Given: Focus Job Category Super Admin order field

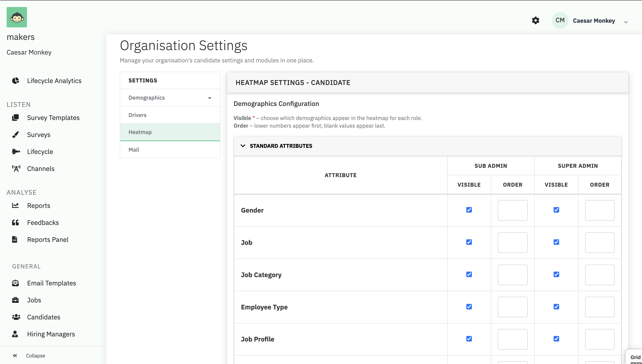Looking at the screenshot, I should tap(600, 275).
